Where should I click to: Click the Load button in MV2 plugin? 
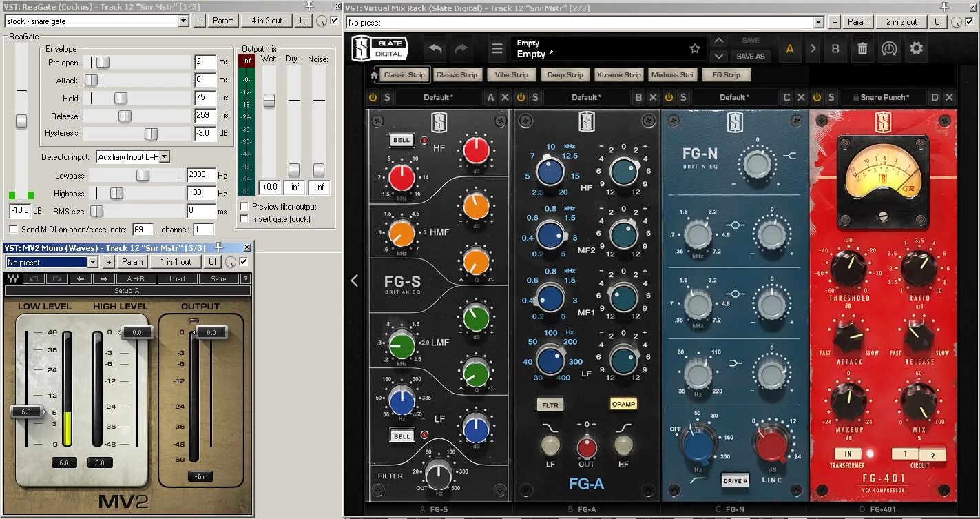[177, 278]
